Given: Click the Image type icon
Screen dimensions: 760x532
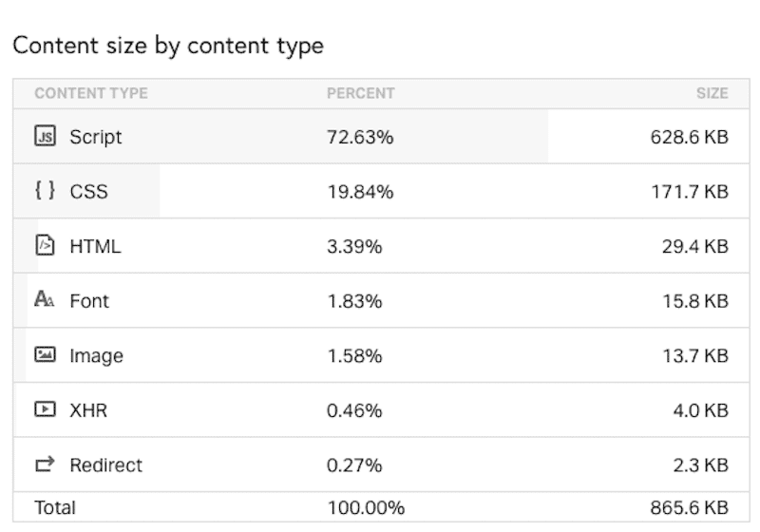Looking at the screenshot, I should [x=45, y=354].
